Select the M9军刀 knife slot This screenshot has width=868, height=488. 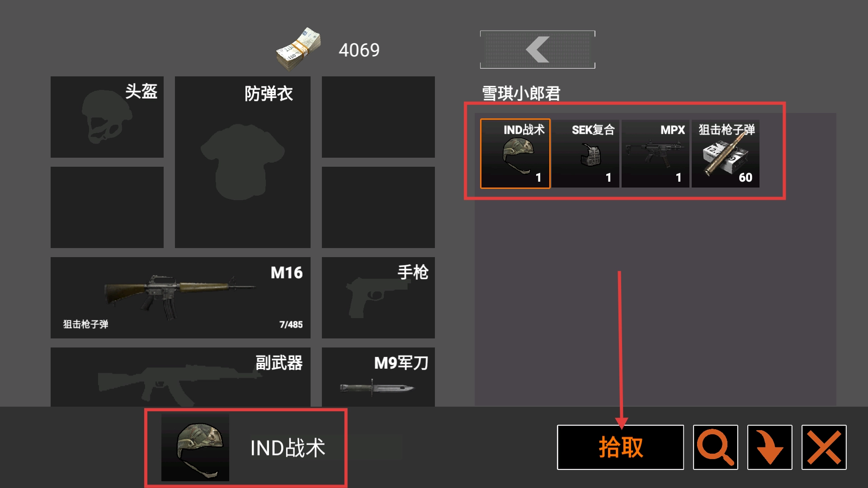tap(378, 377)
